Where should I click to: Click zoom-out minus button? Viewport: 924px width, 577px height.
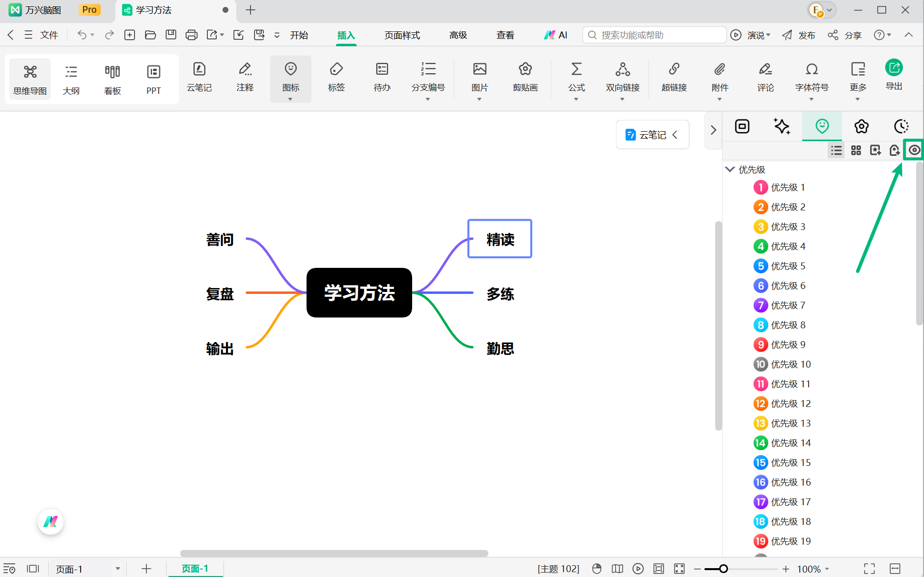[x=697, y=569]
